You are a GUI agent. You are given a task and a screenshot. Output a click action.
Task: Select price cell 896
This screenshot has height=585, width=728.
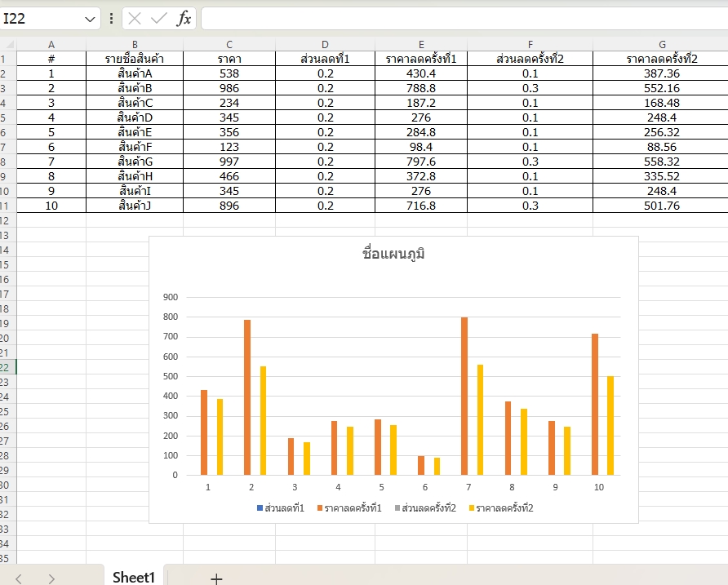click(x=229, y=206)
